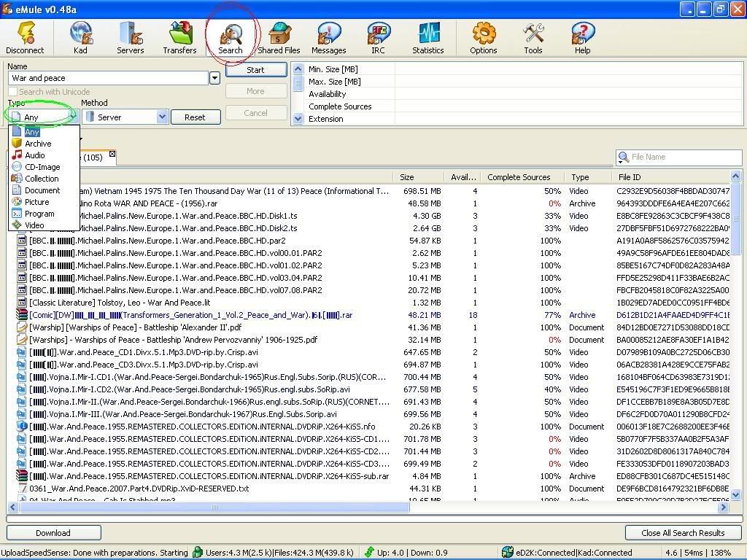Open Shared Files section

(x=279, y=38)
